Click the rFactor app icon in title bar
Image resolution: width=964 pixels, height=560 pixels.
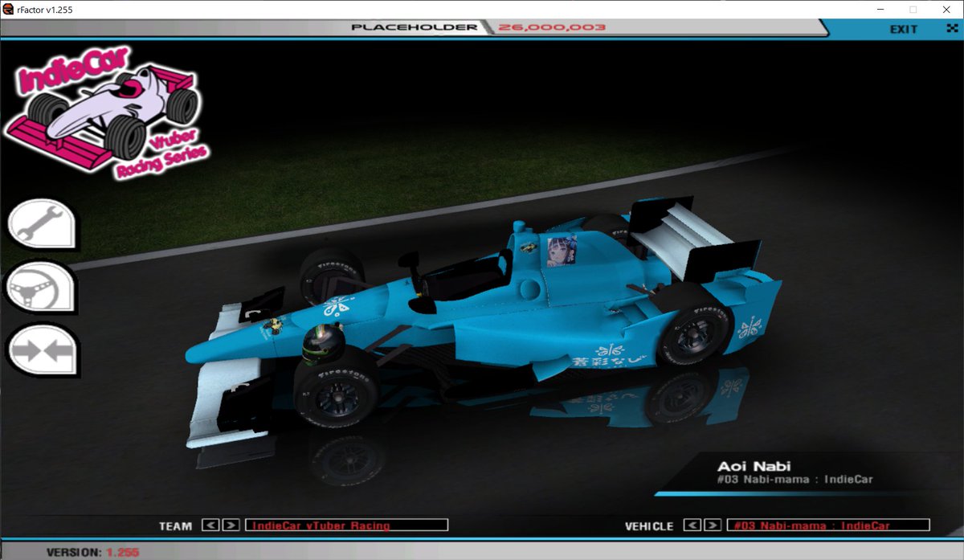click(x=8, y=8)
